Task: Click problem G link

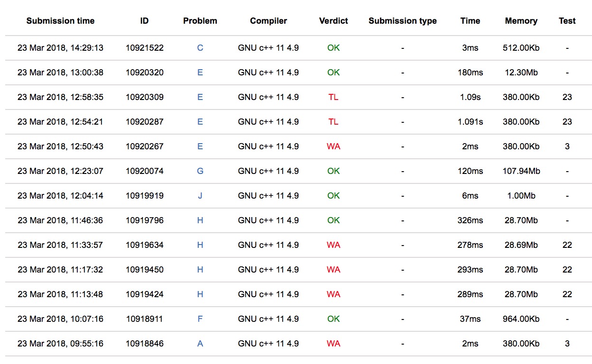Action: [x=200, y=171]
